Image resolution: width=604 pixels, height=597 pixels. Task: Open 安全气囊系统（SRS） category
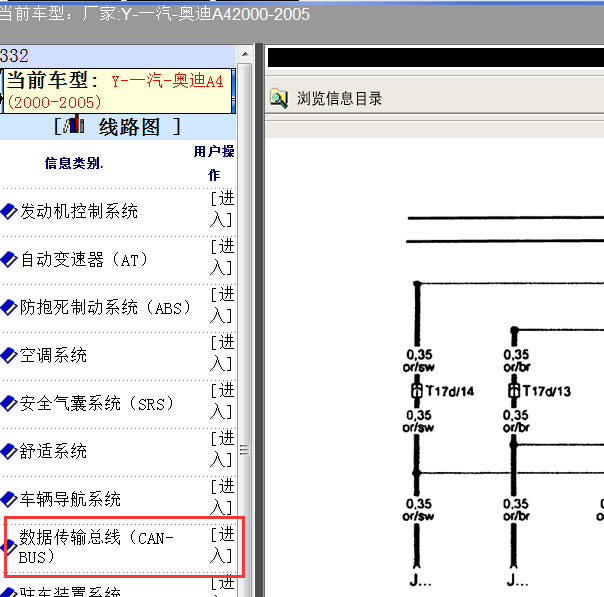[97, 404]
